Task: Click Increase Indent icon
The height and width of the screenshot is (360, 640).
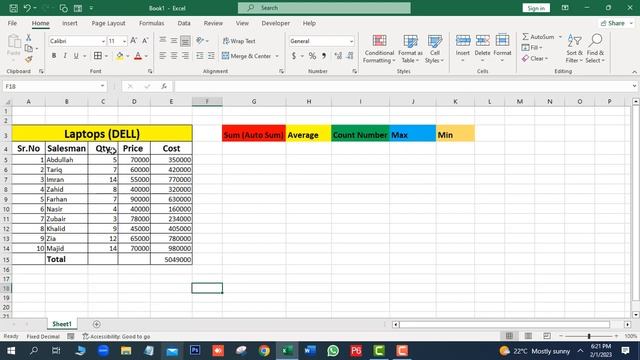Action: 211,56
